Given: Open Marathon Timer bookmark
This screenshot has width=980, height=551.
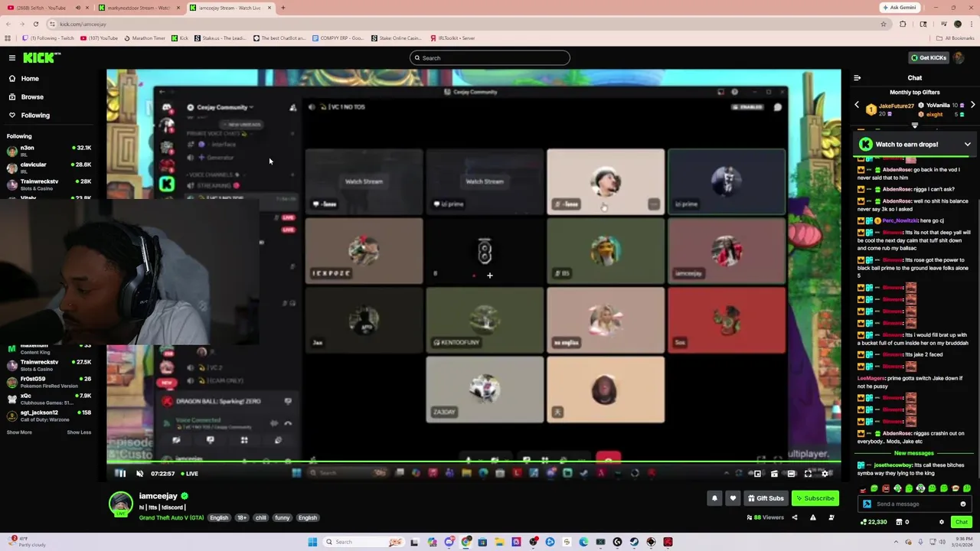Looking at the screenshot, I should (x=145, y=38).
